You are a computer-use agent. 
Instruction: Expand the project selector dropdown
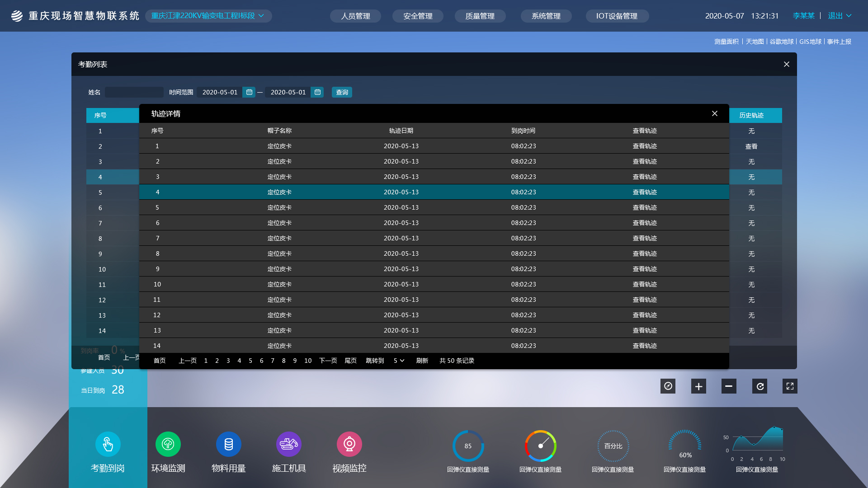(x=208, y=16)
